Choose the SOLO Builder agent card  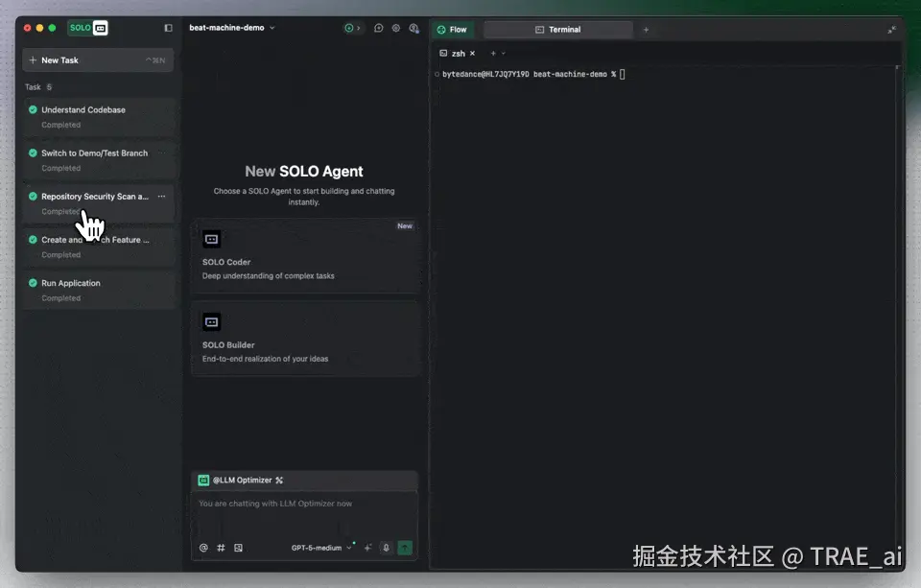pyautogui.click(x=305, y=339)
